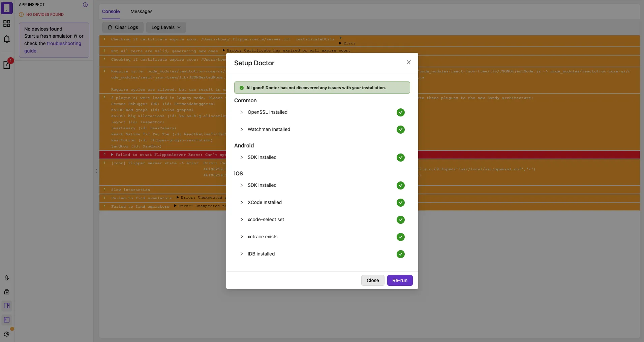Click the rocket icon beside 'fresh emulator'
The width and height of the screenshot is (644, 342).
(75, 36)
